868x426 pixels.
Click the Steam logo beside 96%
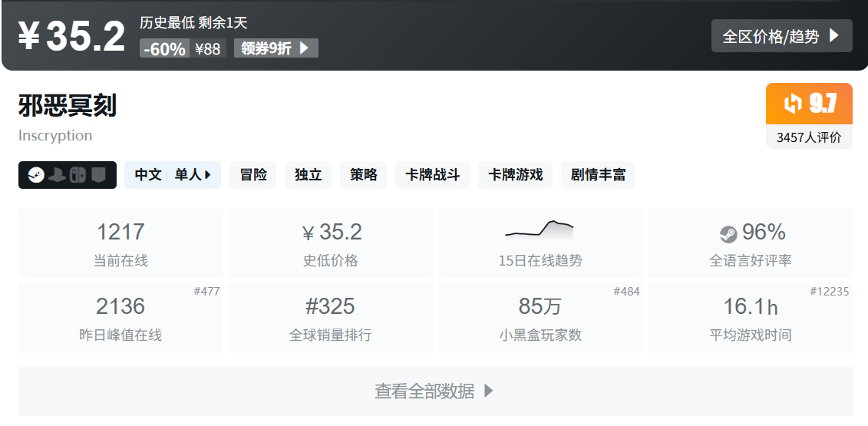point(728,234)
